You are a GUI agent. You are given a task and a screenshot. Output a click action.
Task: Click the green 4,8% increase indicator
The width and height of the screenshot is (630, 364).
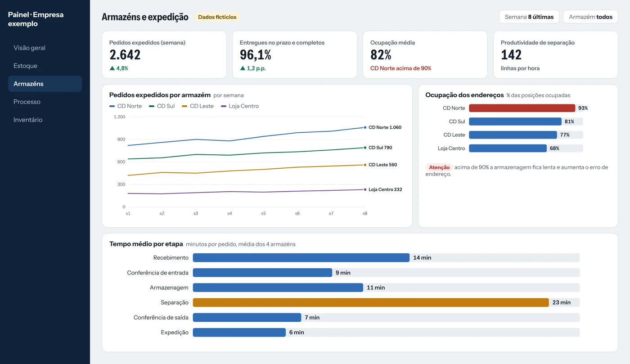coord(119,68)
